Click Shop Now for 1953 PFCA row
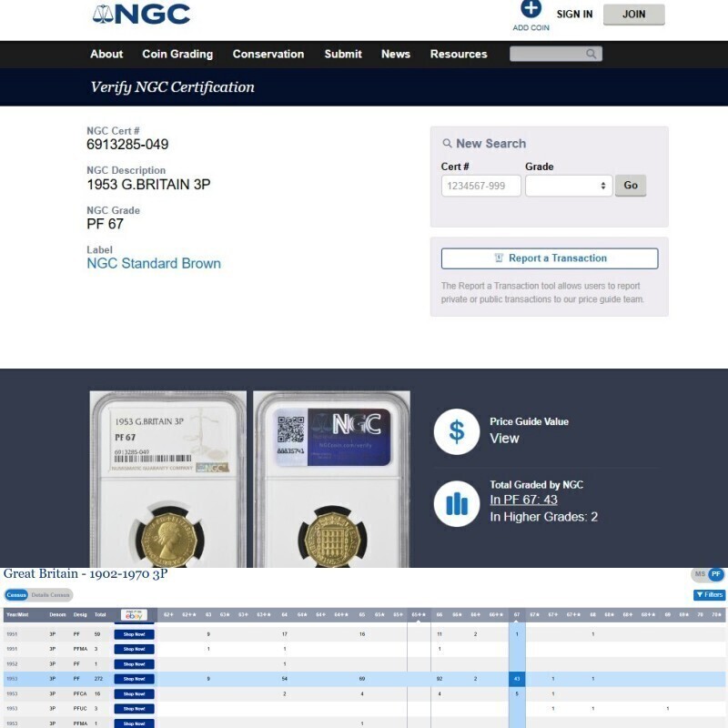728x728 pixels. (x=134, y=693)
